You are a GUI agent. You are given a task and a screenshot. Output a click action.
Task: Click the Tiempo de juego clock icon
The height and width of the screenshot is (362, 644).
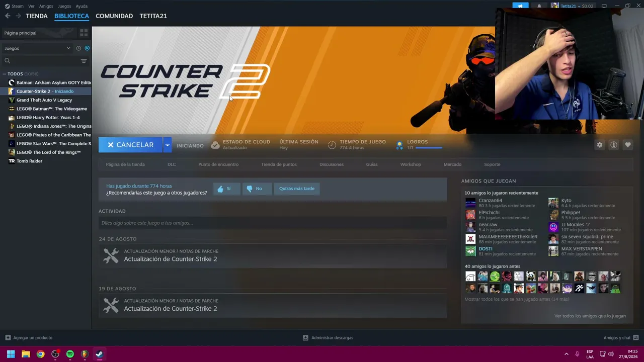pos(332,145)
